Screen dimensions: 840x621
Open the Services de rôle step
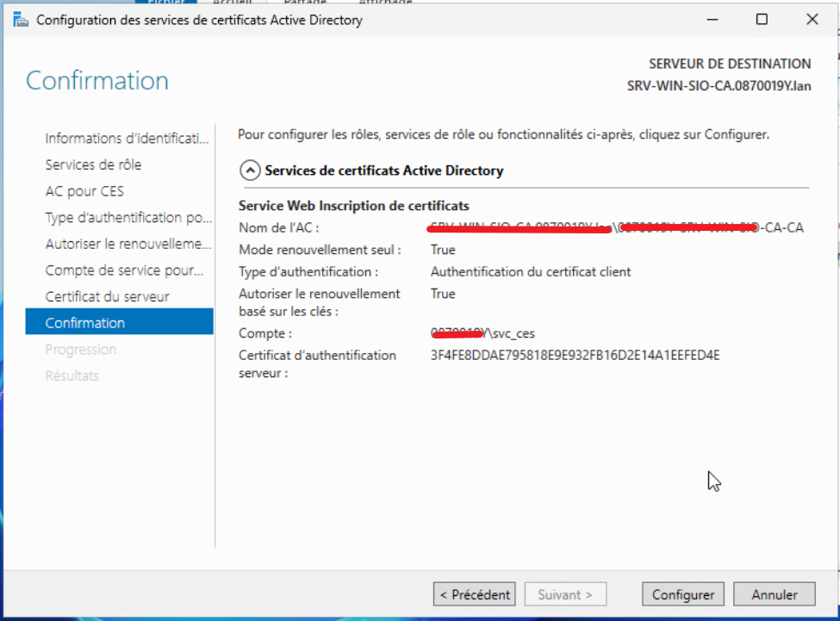coord(93,165)
